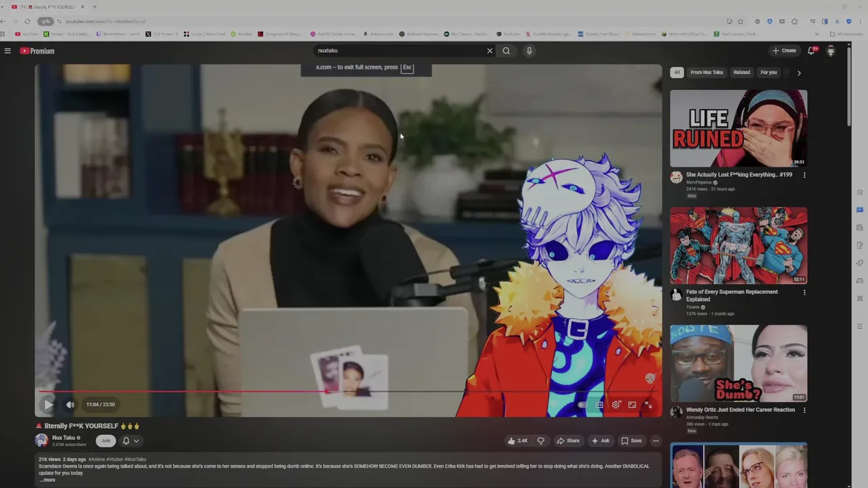Open the MorePegasus channel avatar
Viewport: 868px width, 488px height.
[x=676, y=178]
